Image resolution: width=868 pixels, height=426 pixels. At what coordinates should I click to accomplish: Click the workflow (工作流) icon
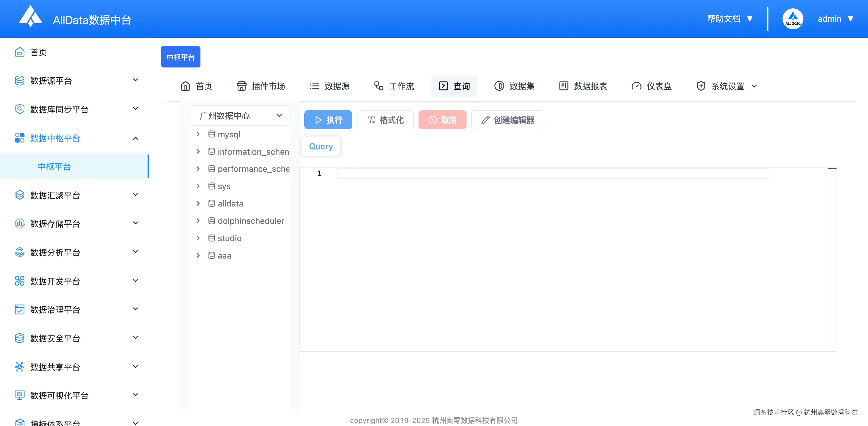tap(379, 86)
